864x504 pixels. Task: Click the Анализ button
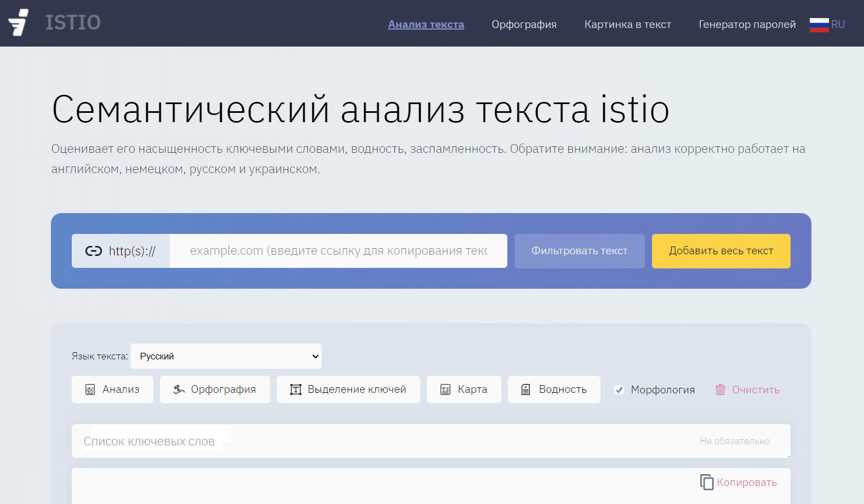[112, 390]
